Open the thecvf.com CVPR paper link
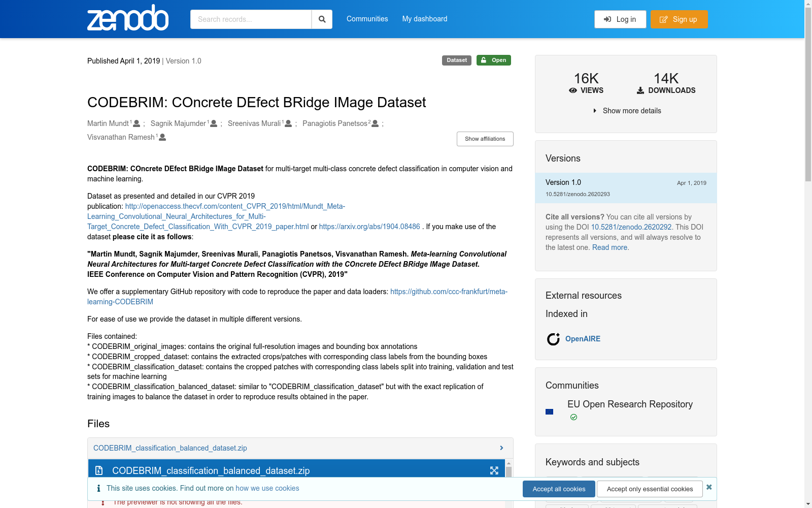 216,216
